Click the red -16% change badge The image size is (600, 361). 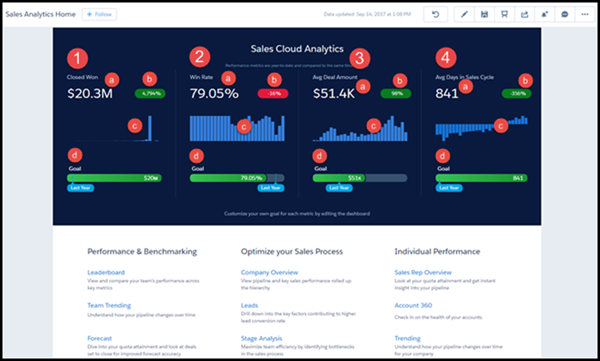click(x=273, y=93)
